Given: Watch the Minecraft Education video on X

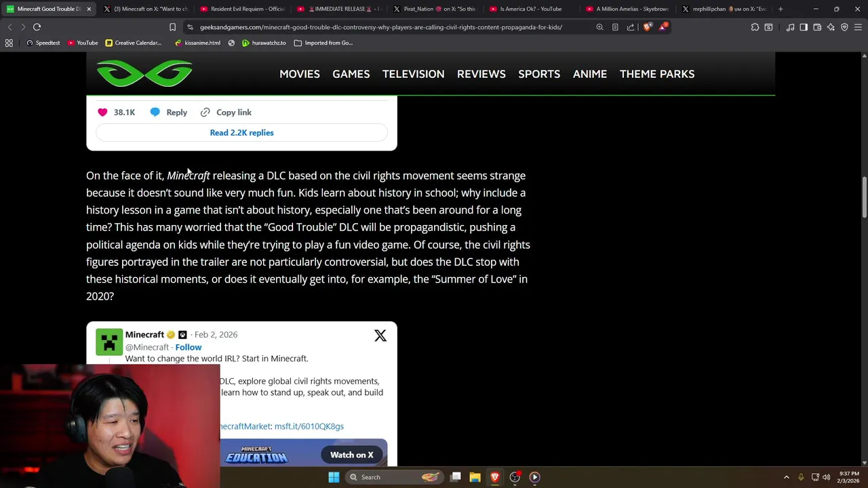Looking at the screenshot, I should [x=351, y=455].
